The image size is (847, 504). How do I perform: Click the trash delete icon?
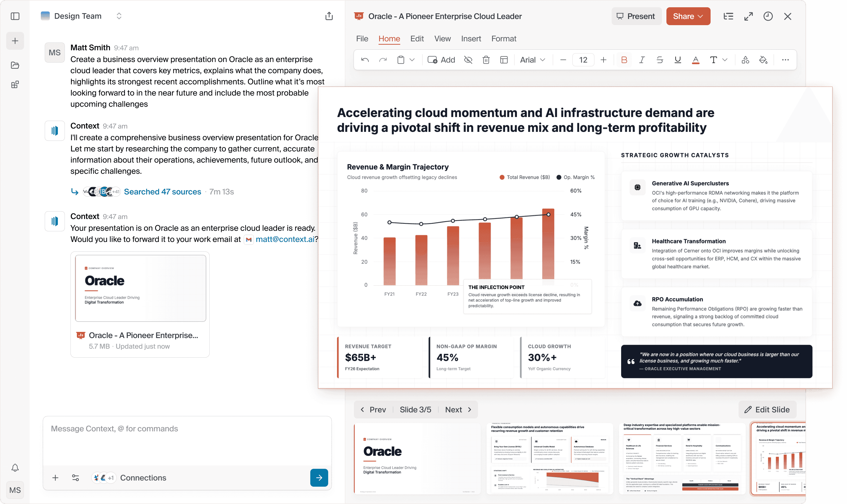click(486, 60)
